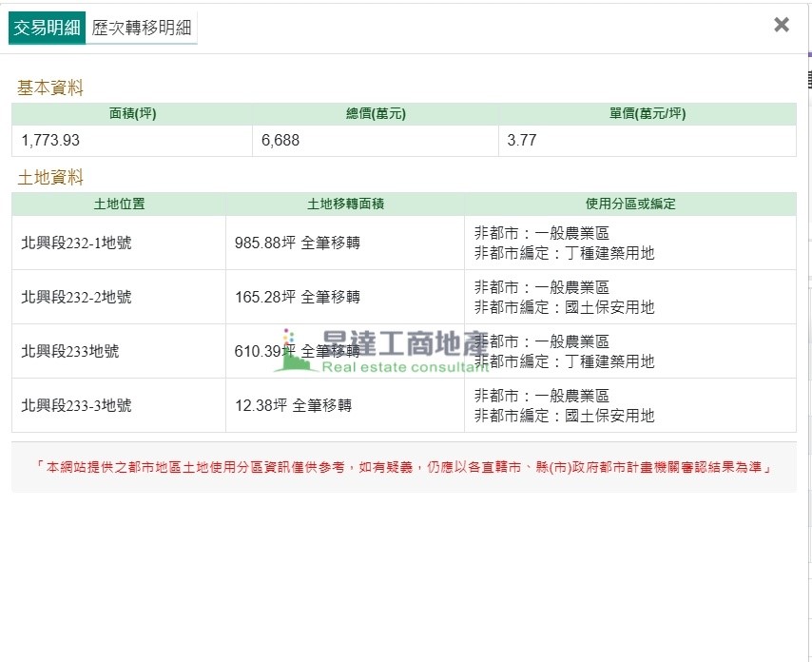
Task: Click the 面積(坪) column header
Action: pos(132,114)
